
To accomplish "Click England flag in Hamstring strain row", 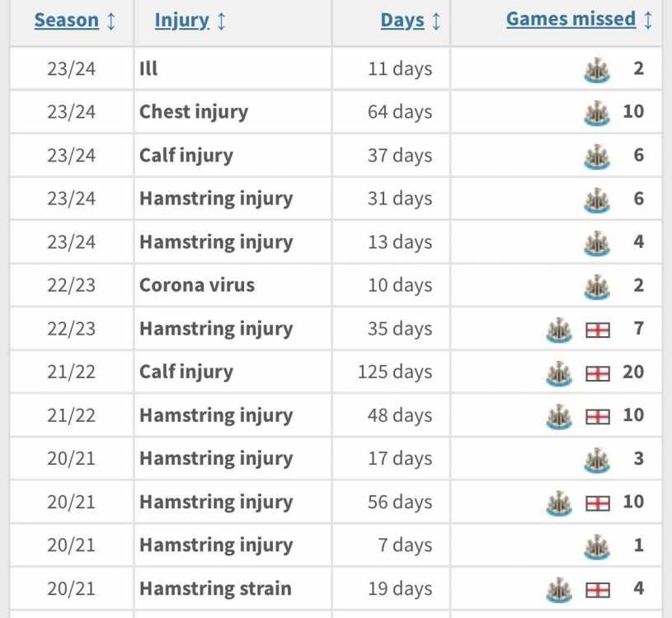I will (598, 590).
